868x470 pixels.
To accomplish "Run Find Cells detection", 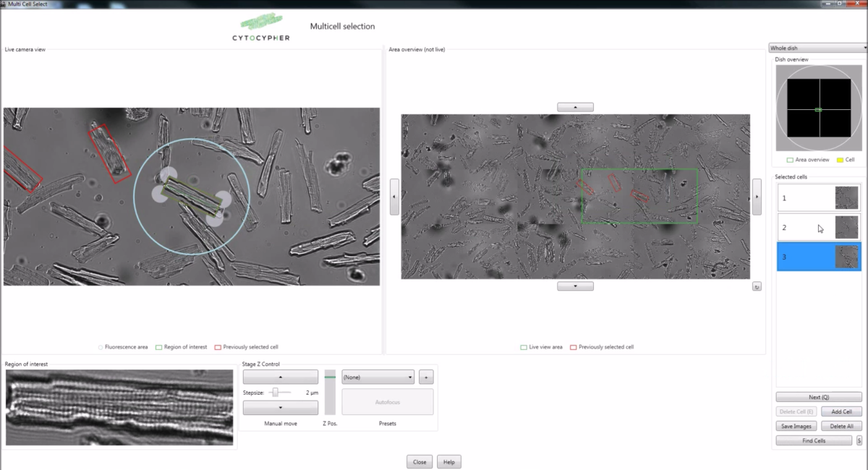I will (813, 440).
